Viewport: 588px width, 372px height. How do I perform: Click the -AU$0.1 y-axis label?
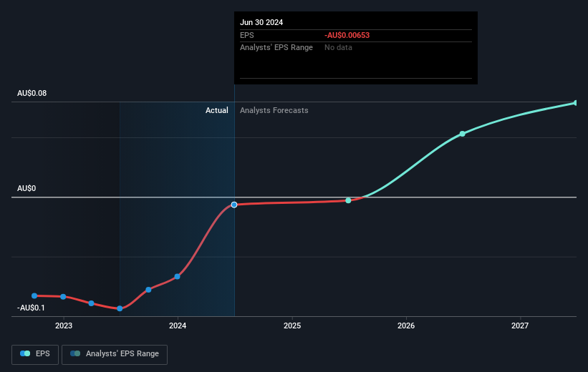[x=31, y=308]
